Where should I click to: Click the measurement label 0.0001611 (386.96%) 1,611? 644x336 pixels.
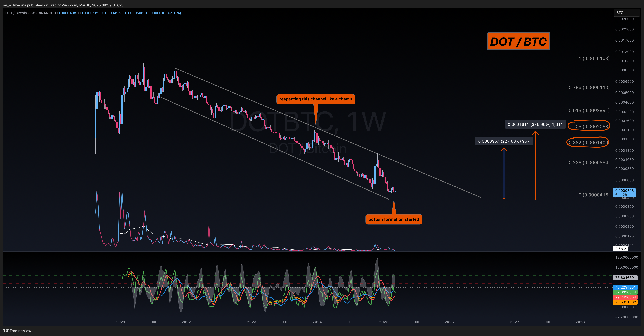(535, 124)
